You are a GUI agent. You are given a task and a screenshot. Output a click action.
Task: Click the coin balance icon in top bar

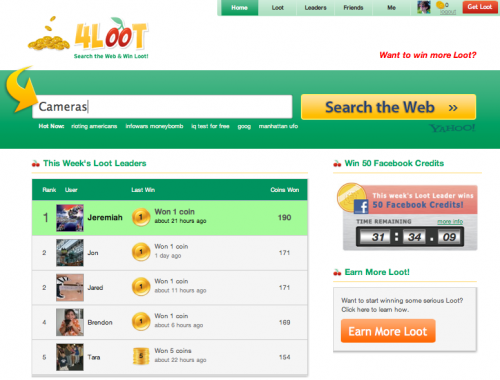(x=440, y=5)
